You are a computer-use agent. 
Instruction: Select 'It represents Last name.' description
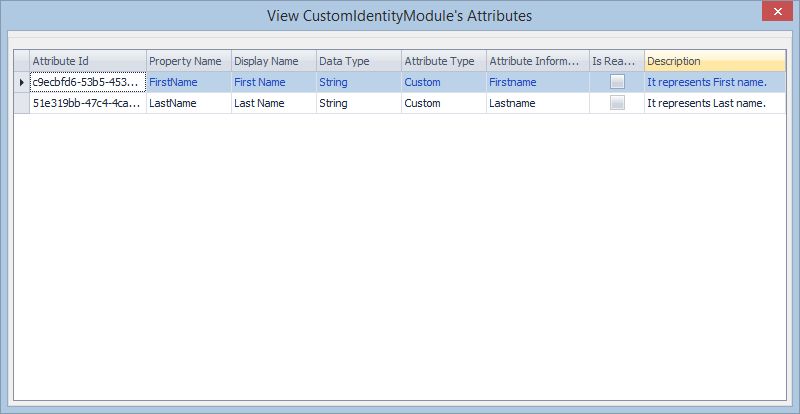click(x=715, y=103)
